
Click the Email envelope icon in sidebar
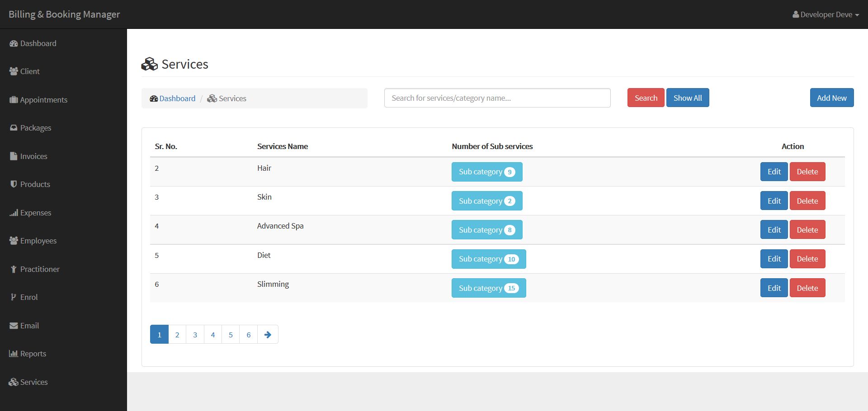14,326
